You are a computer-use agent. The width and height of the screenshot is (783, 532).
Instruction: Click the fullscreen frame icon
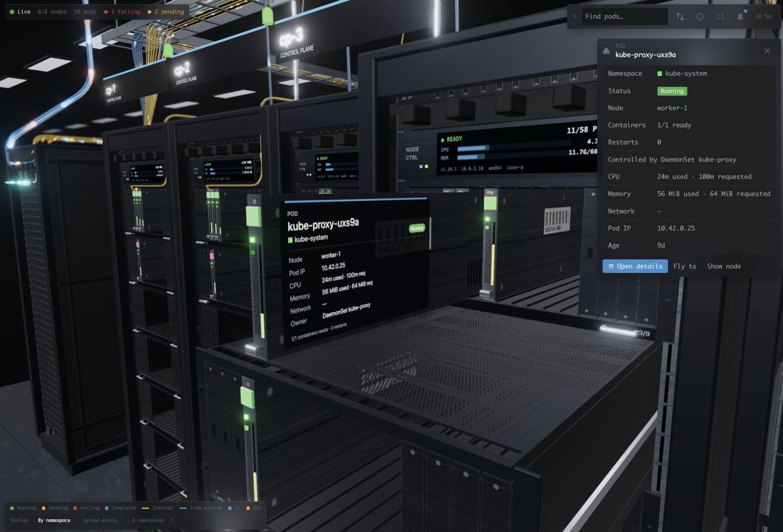720,17
